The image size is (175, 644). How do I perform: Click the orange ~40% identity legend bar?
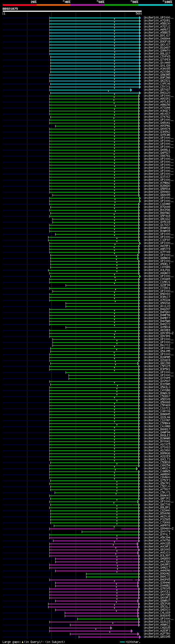[x=53, y=5]
